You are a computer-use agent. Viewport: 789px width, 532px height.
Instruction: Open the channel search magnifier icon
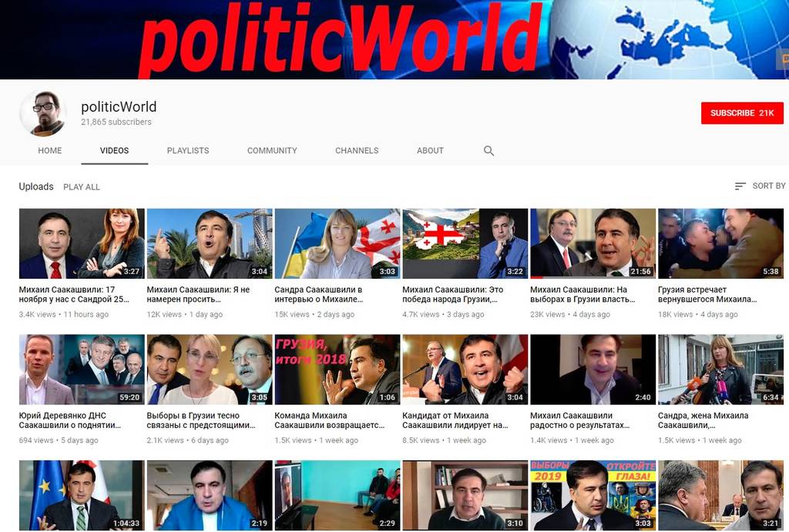489,151
